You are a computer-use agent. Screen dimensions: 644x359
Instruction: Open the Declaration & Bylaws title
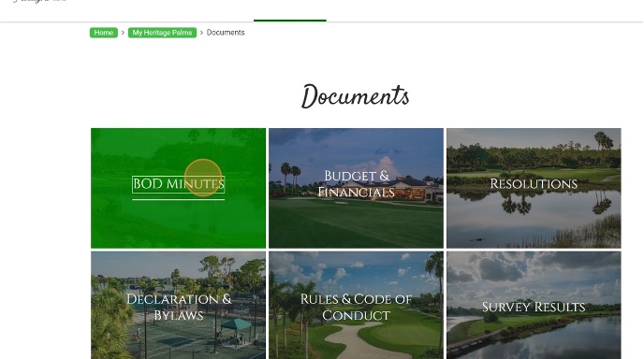point(178,307)
